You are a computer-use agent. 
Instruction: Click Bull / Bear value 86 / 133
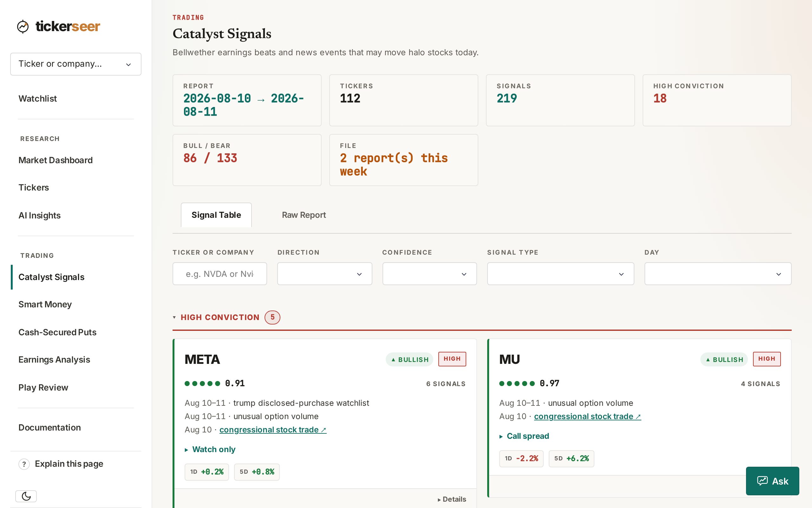tap(210, 158)
